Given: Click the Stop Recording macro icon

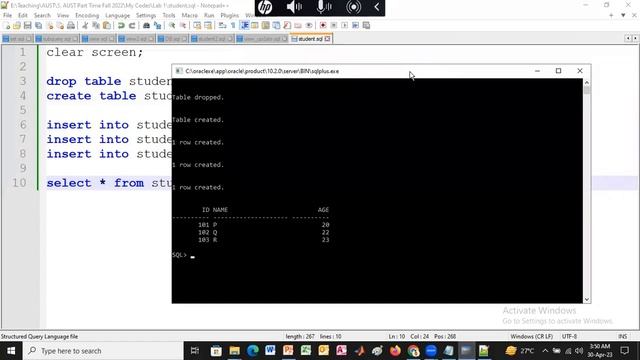Looking at the screenshot, I should [x=333, y=25].
